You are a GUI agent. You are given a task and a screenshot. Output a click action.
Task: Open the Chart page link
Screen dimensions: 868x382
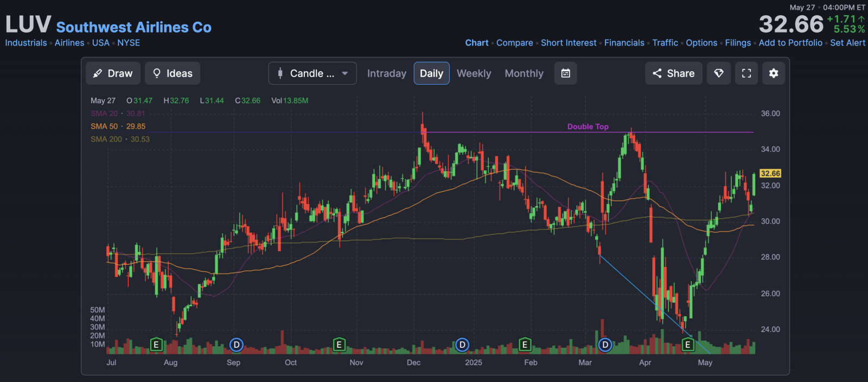[477, 43]
